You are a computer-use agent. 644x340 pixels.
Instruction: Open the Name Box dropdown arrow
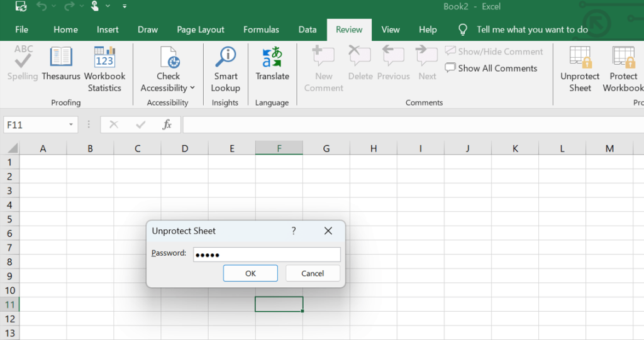pyautogui.click(x=71, y=125)
